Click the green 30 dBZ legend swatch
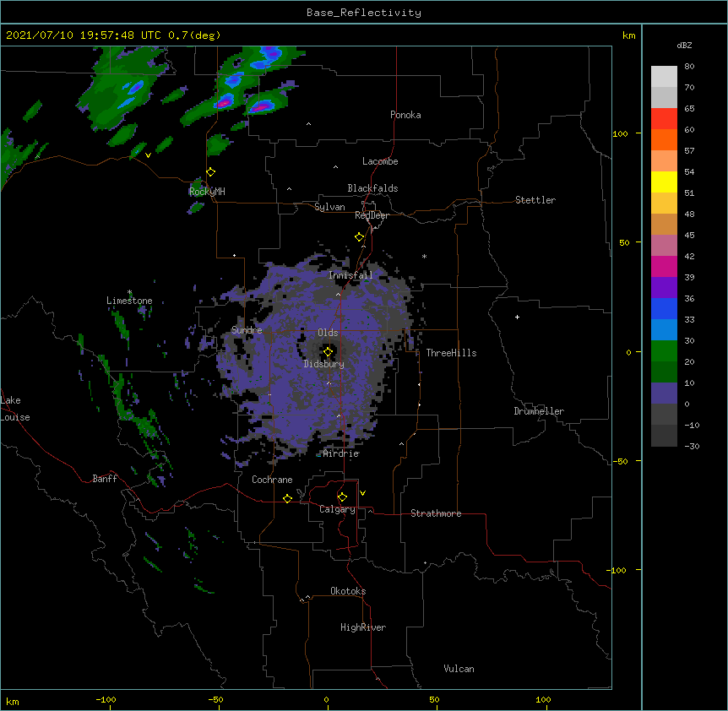 tap(664, 351)
